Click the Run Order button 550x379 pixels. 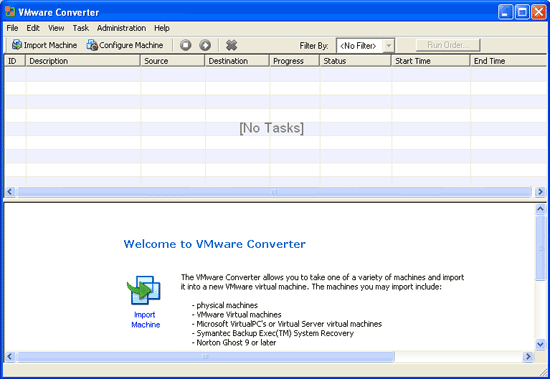448,45
